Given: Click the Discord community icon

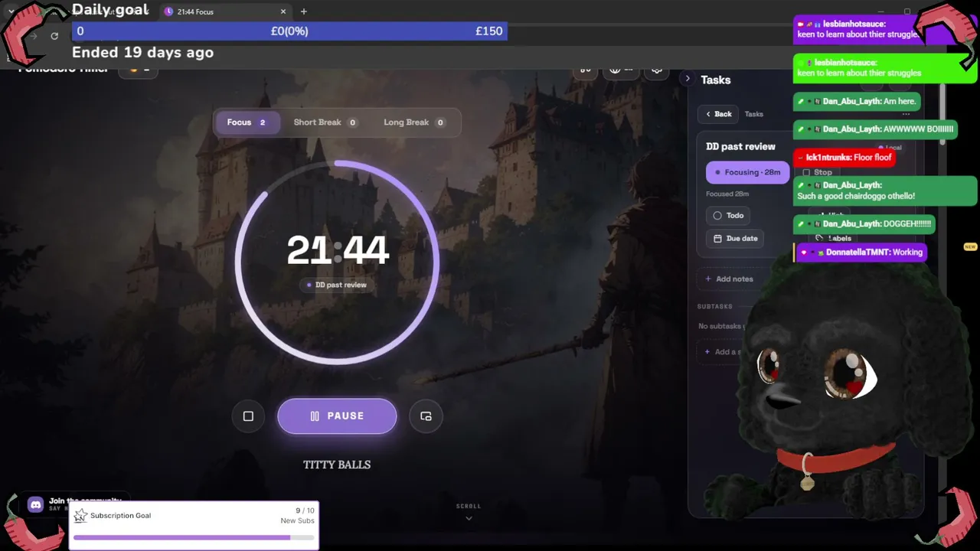Looking at the screenshot, I should pos(35,504).
